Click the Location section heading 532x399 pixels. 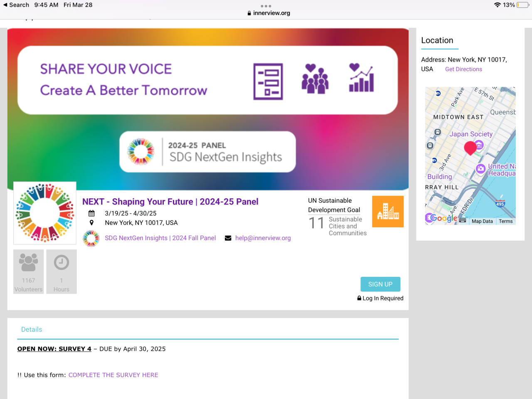pos(437,40)
